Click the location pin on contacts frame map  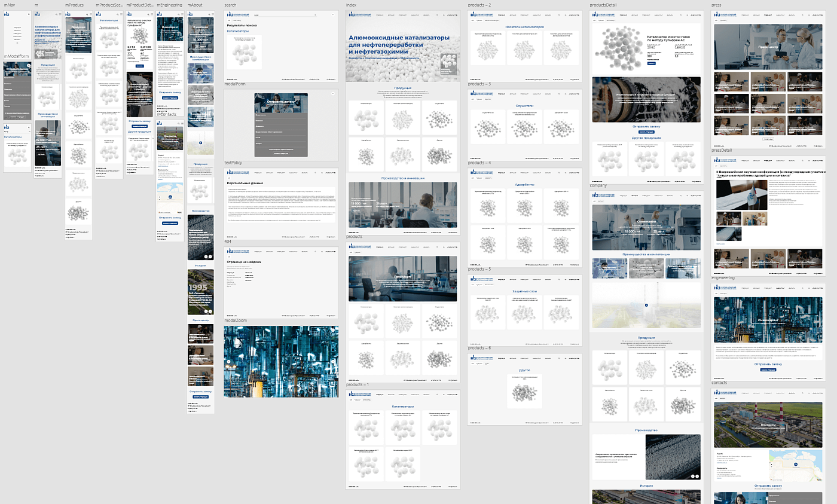(795, 464)
